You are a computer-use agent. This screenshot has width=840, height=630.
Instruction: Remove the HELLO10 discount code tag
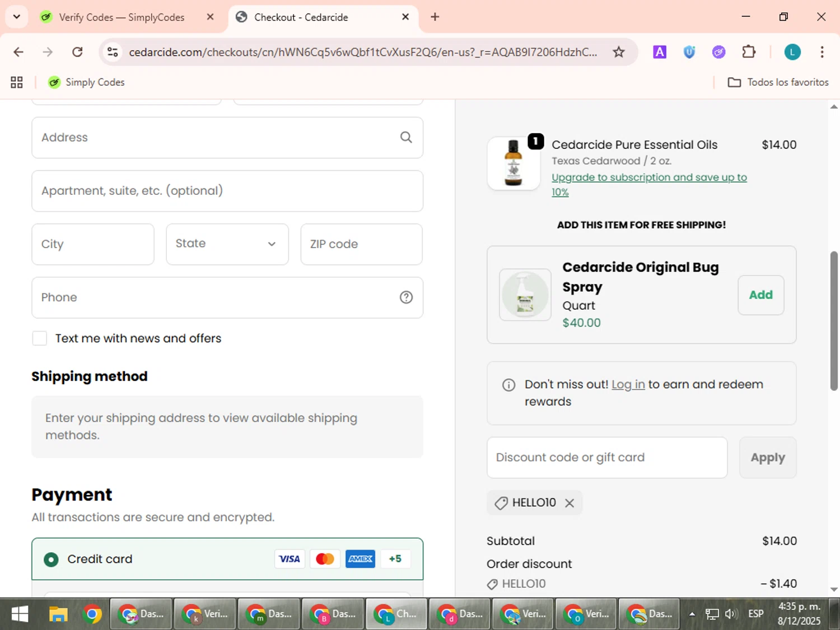[x=570, y=503]
